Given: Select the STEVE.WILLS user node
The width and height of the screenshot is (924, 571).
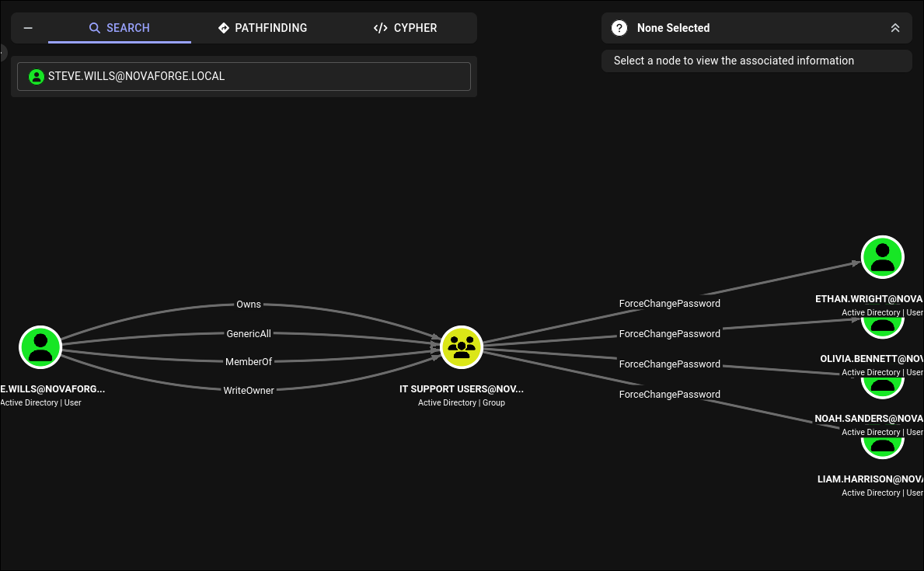Looking at the screenshot, I should pyautogui.click(x=40, y=347).
